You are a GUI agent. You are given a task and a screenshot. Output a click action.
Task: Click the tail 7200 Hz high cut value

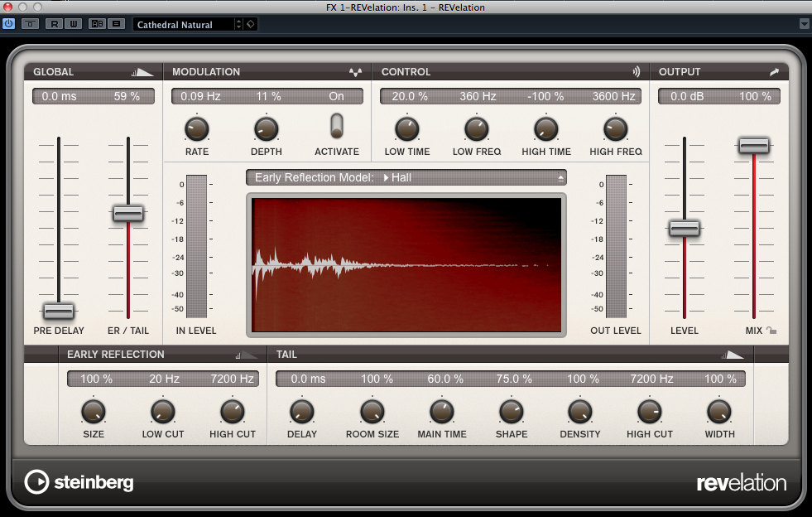point(651,379)
